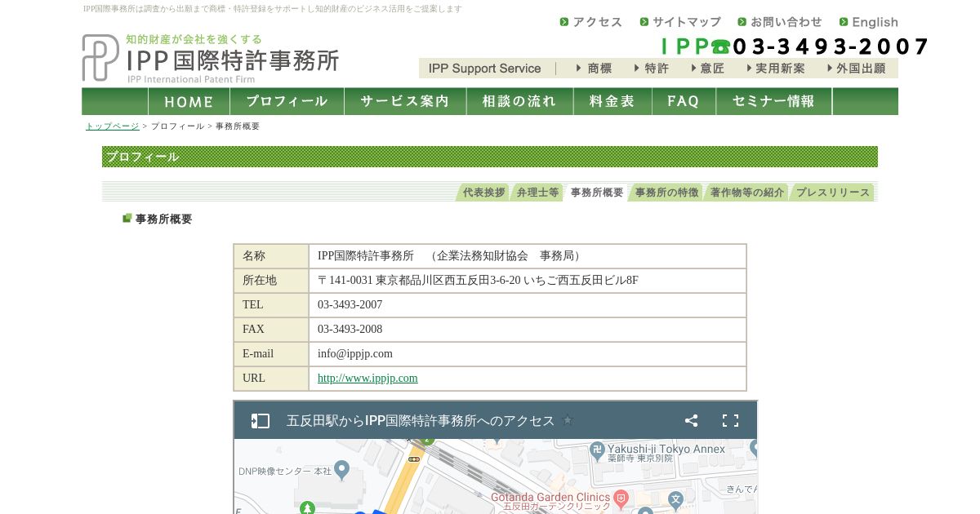Click the TEL value 03-3493-2007

point(350,305)
